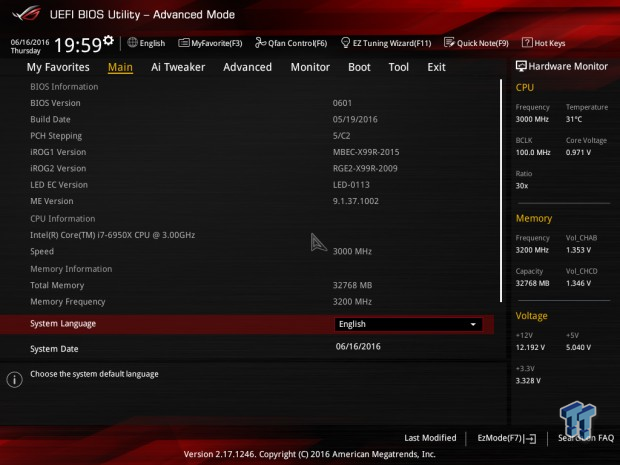
Task: Click LED EC Version value LED-0113
Action: click(351, 185)
